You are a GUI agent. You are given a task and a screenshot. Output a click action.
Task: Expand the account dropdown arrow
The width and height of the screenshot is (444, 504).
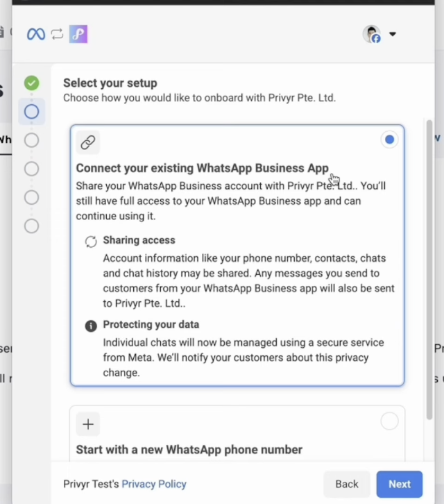pos(393,34)
